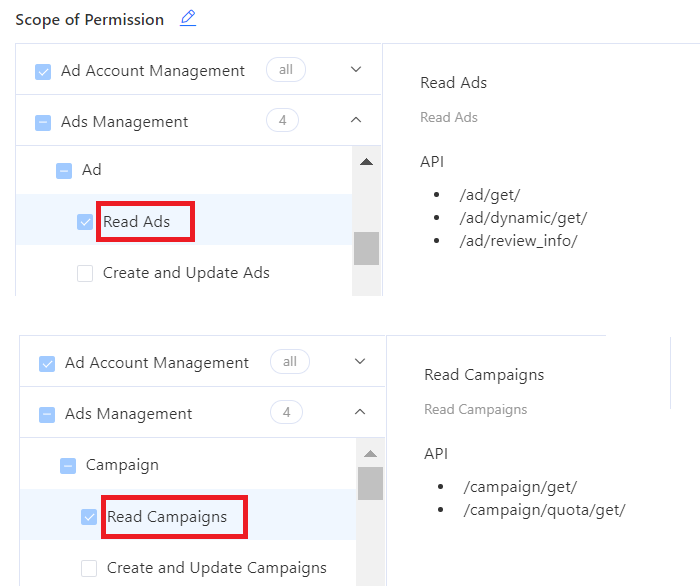Toggle the partial checkbox for the Campaign group
Screen dimensions: 700x586
click(68, 465)
